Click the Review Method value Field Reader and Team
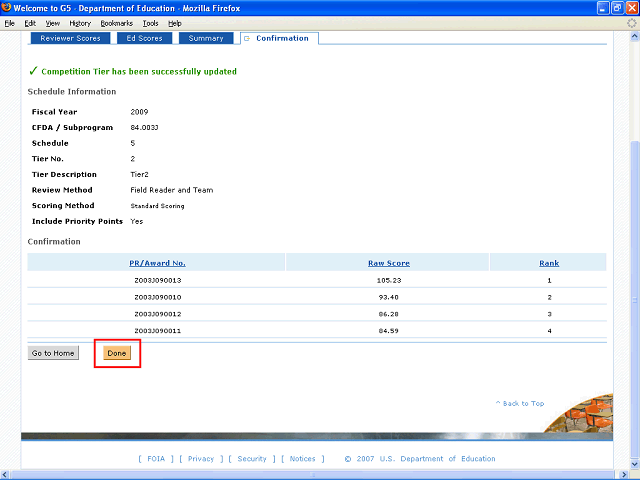The width and height of the screenshot is (640, 480). click(171, 190)
